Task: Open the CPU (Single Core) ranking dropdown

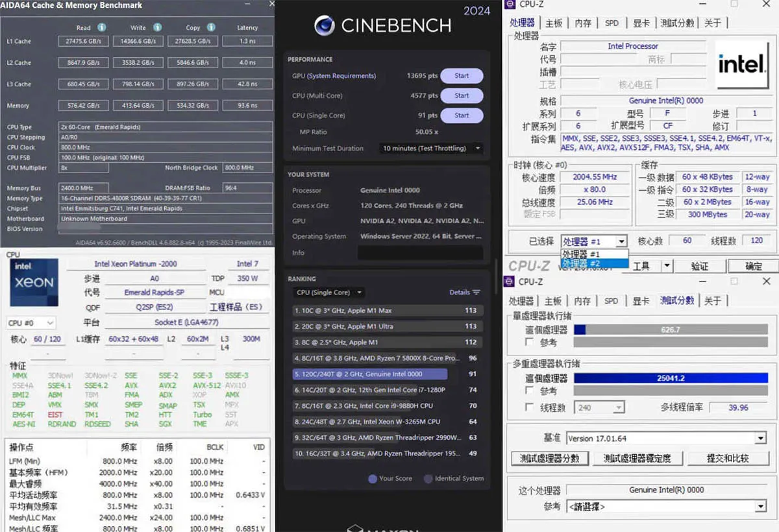Action: pos(329,293)
